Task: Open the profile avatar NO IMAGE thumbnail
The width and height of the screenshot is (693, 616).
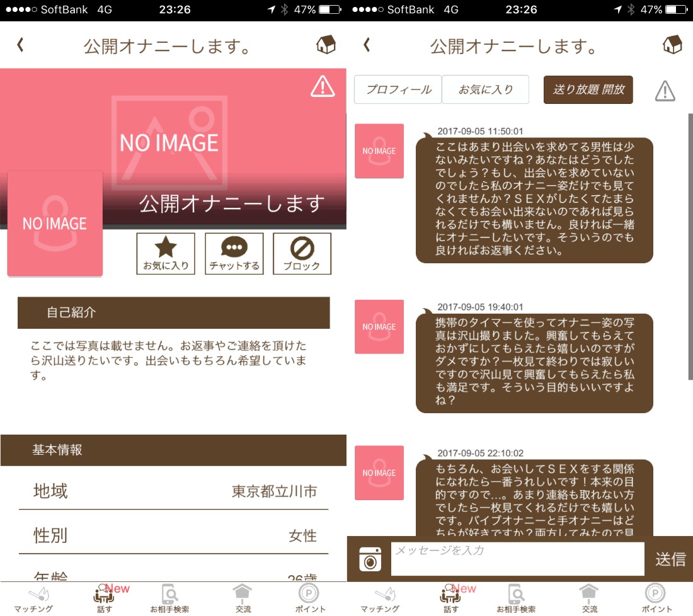Action: [55, 224]
